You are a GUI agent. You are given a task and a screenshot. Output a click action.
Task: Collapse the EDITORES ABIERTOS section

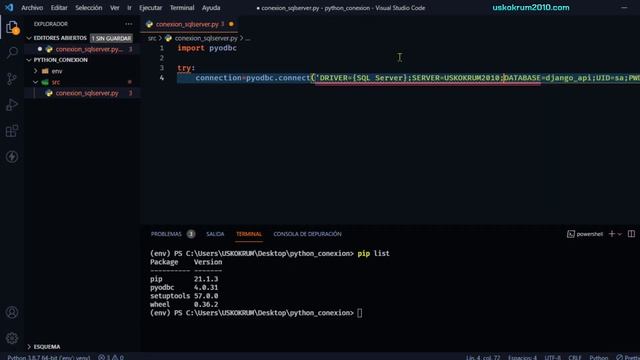[29, 38]
